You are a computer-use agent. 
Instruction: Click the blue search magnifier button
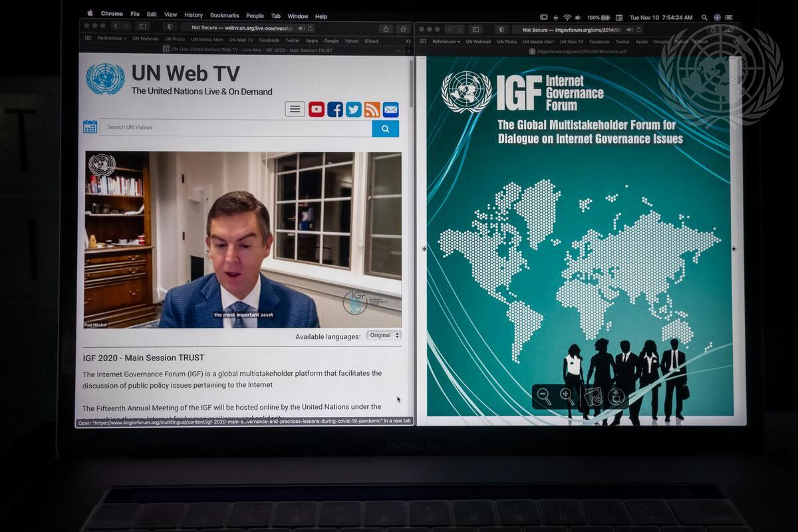coord(385,128)
